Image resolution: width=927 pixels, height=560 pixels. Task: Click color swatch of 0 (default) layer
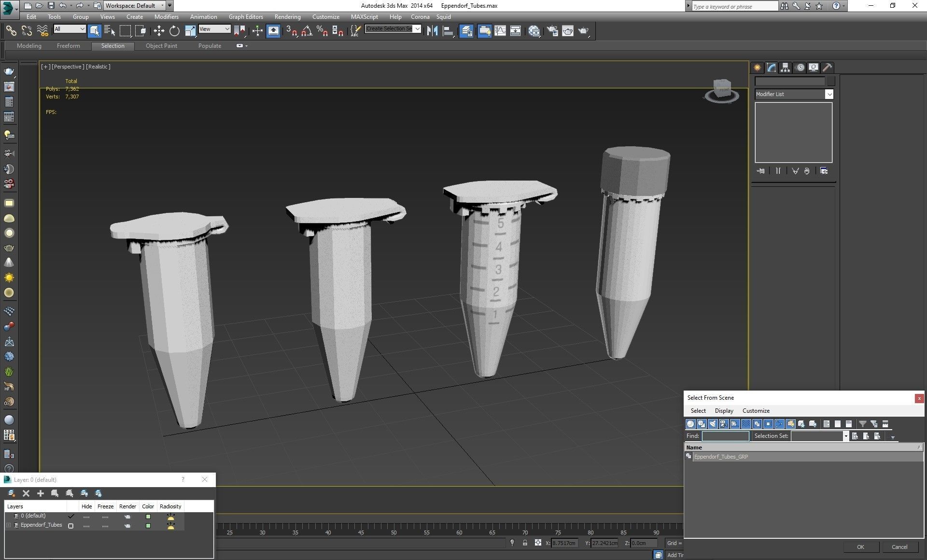[148, 517]
